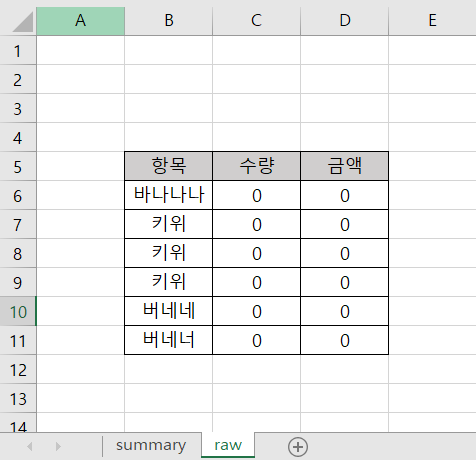Select the 바나나나 cell
The width and height of the screenshot is (476, 460).
point(169,195)
